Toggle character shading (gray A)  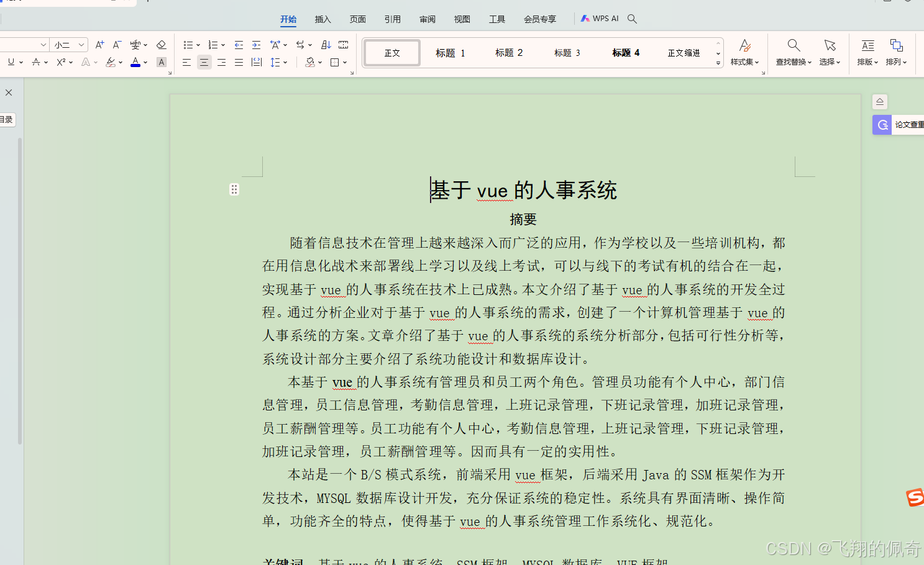coord(162,62)
